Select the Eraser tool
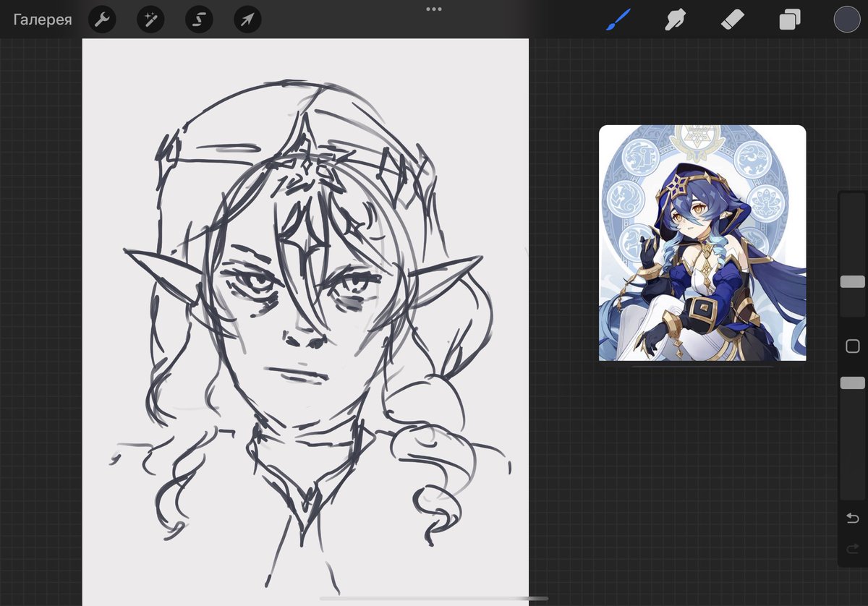Screen dimensions: 868x606 point(733,20)
